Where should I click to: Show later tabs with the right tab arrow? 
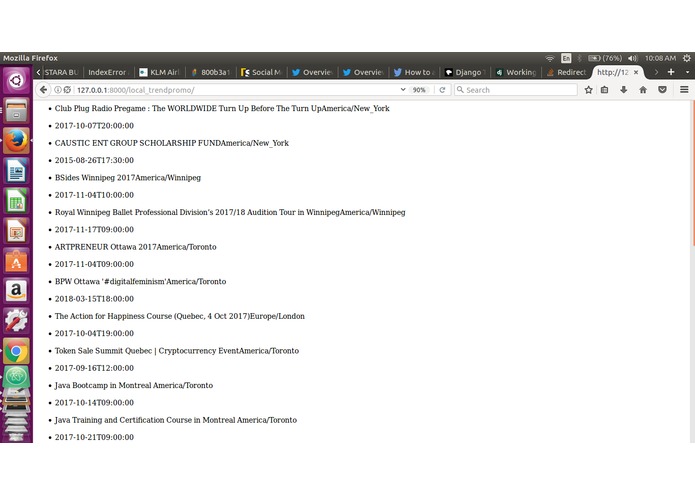(x=656, y=72)
